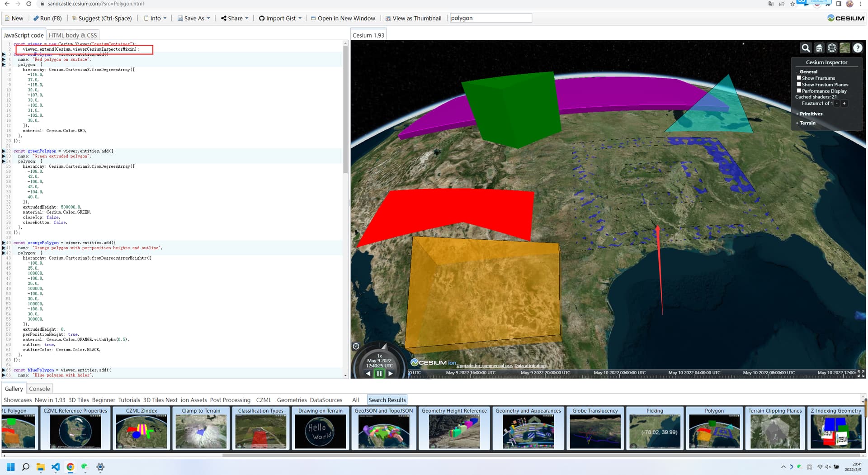Click the clock animation reset icon
Image resolution: width=868 pixels, height=475 pixels.
(x=356, y=347)
